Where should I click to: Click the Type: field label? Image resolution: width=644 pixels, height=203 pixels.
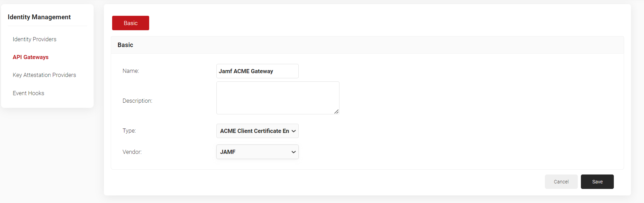coord(129,131)
